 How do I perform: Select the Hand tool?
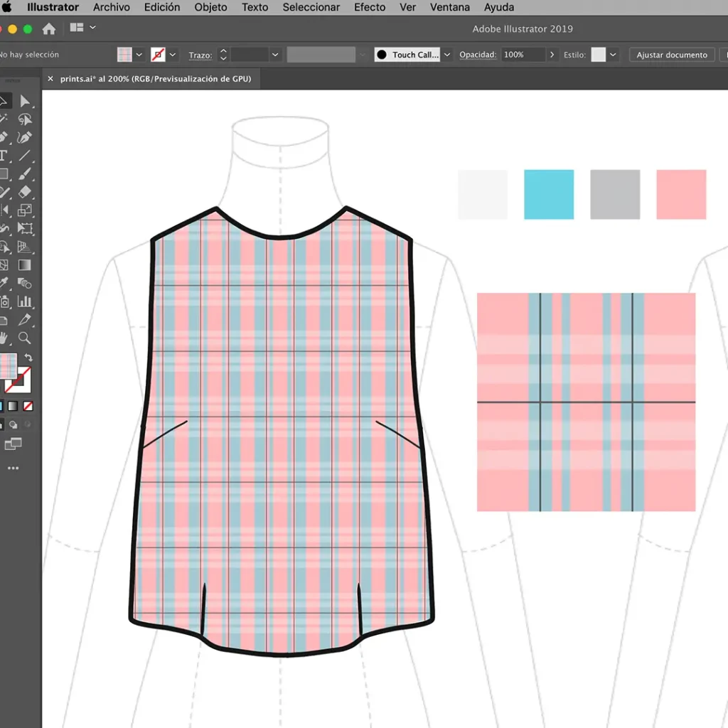(x=4, y=338)
